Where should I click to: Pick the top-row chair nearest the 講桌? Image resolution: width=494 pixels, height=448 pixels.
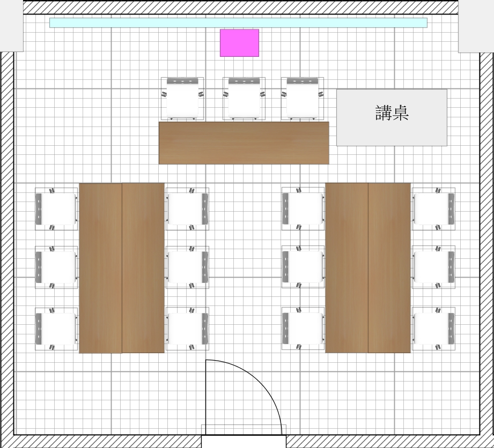click(x=303, y=99)
